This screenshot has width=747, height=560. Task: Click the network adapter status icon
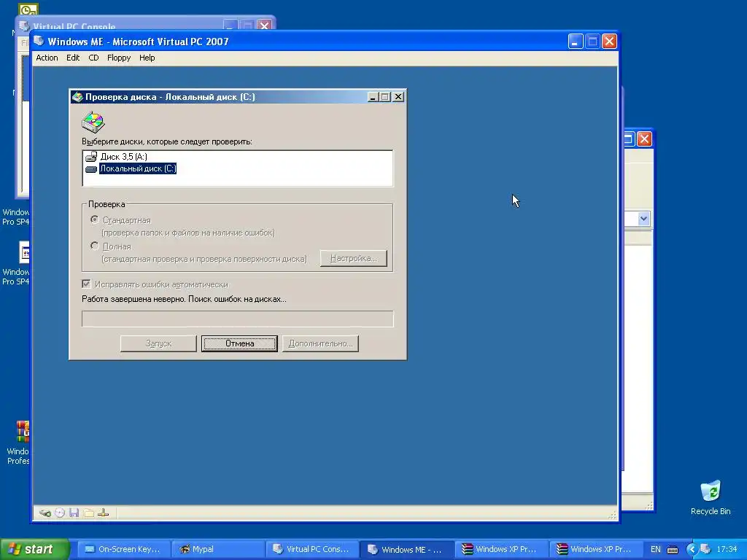point(104,513)
